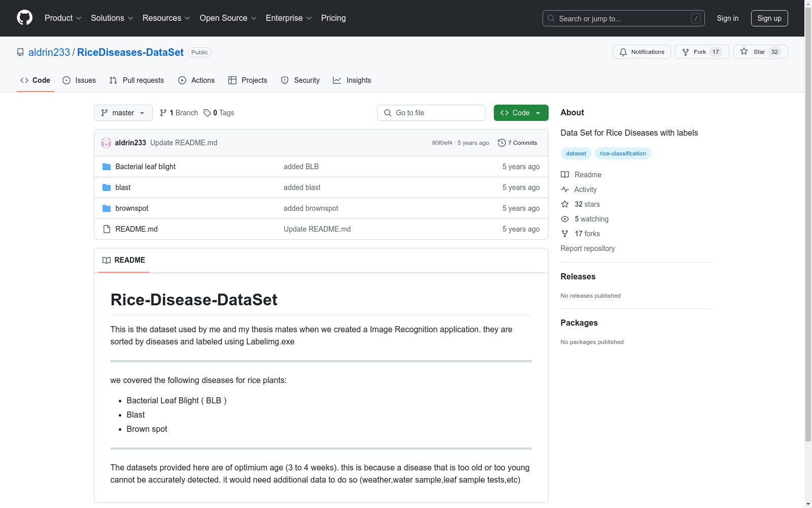Expand the Product menu
Image resolution: width=812 pixels, height=508 pixels.
[63, 18]
